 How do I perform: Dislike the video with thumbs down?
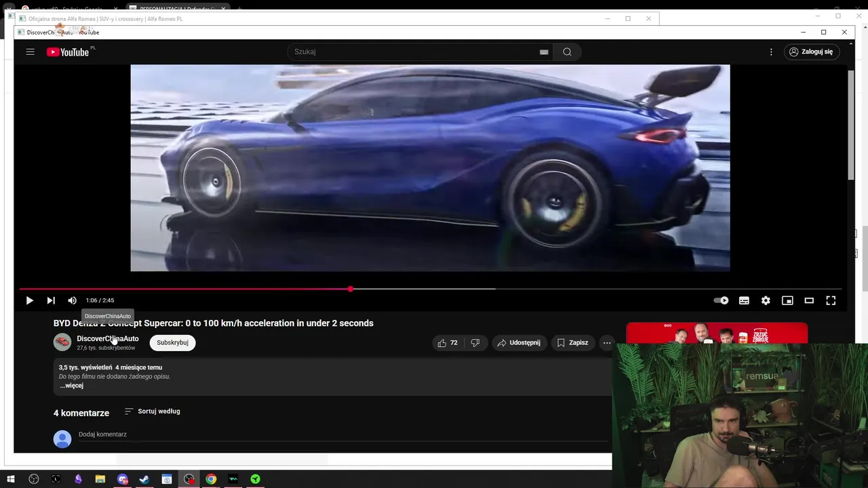click(475, 343)
